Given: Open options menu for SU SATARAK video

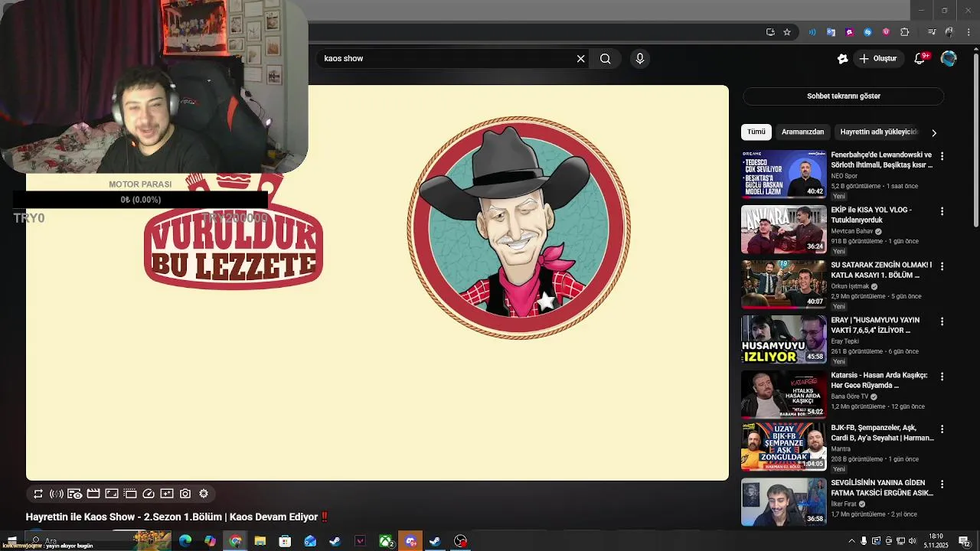Looking at the screenshot, I should pos(942,266).
